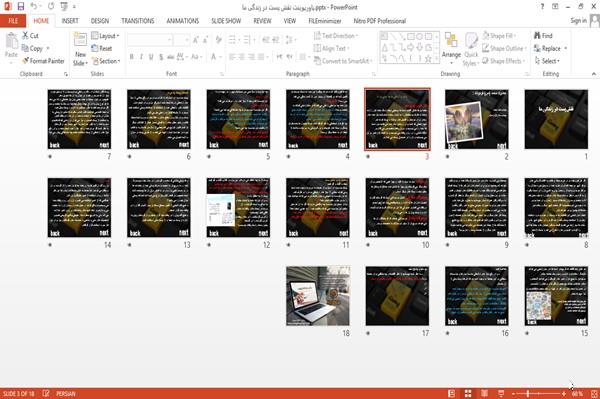Screen dimensions: 600x399
Task: Click the Arrange button
Action: [451, 48]
